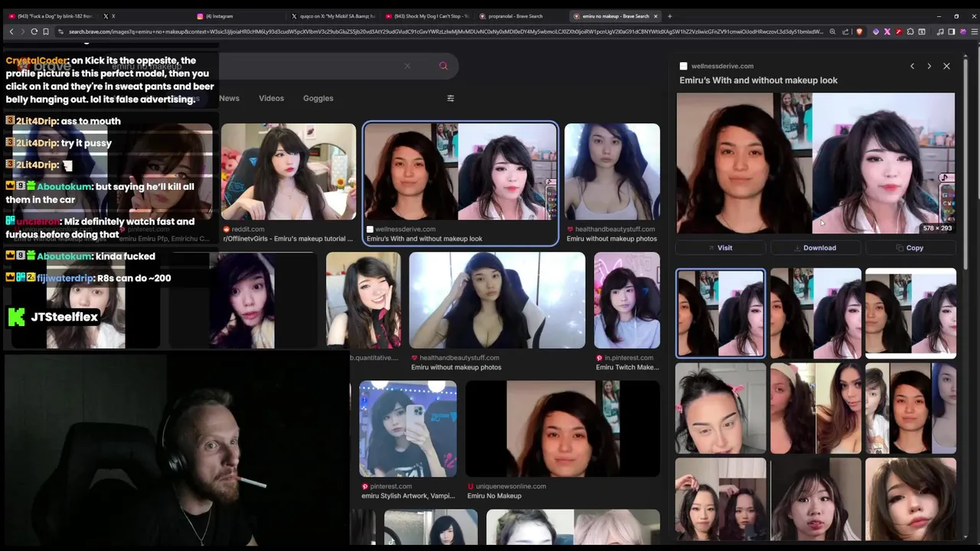Switch to Shock My Dog YouTube tab
Image resolution: width=980 pixels, height=551 pixels.
426,16
